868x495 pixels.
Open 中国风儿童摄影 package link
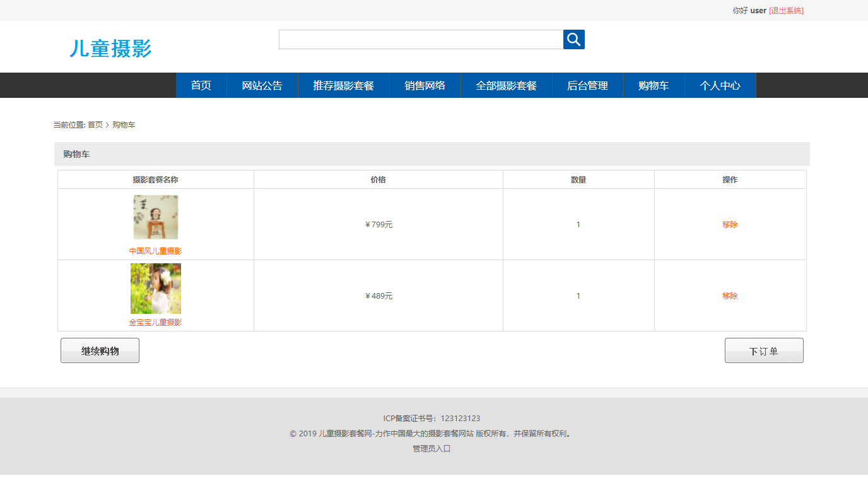155,251
